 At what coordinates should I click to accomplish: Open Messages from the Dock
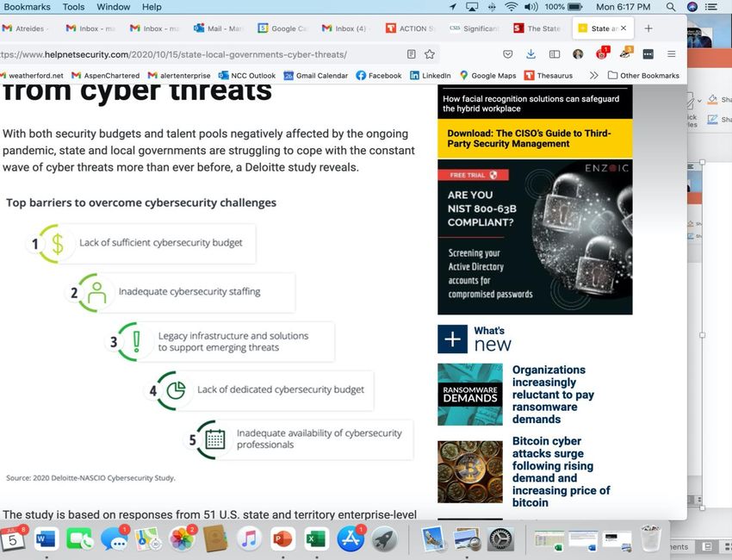[114, 538]
